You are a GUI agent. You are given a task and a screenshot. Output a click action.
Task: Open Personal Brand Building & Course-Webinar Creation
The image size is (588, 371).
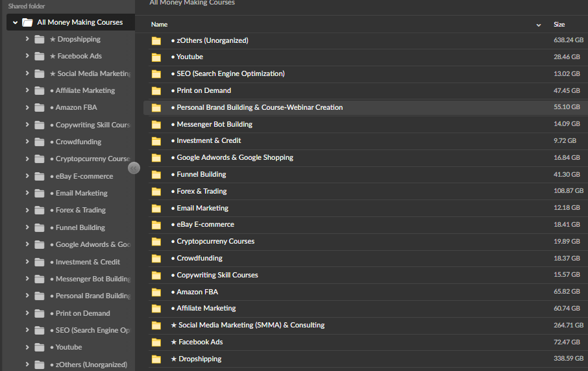[260, 107]
